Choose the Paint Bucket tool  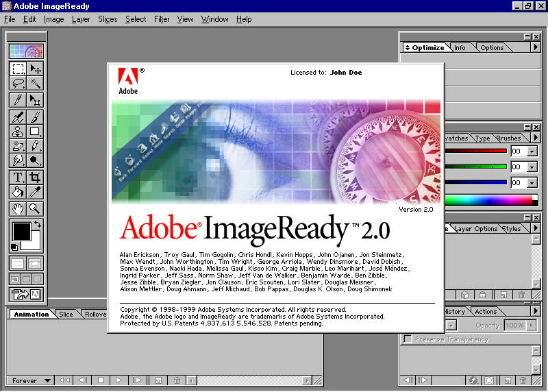click(18, 193)
